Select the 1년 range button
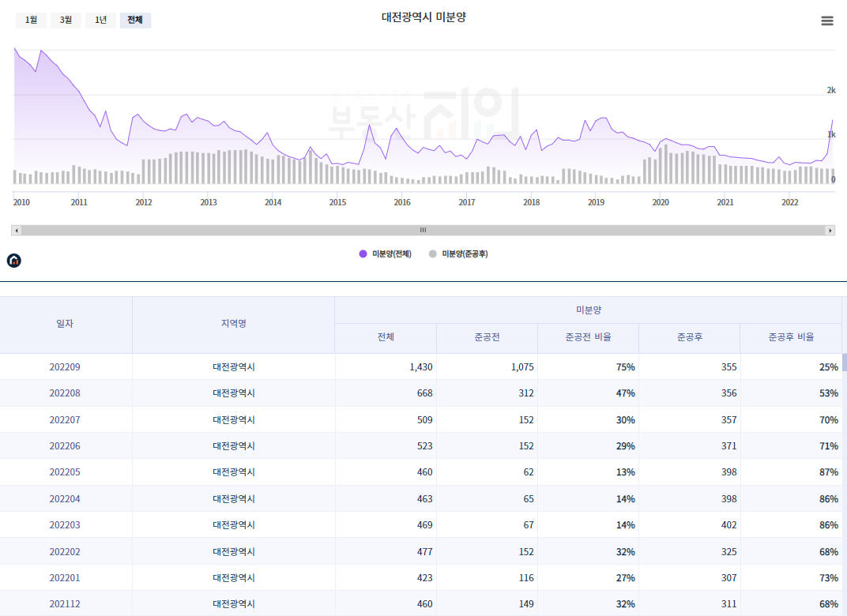The width and height of the screenshot is (847, 616). [100, 20]
